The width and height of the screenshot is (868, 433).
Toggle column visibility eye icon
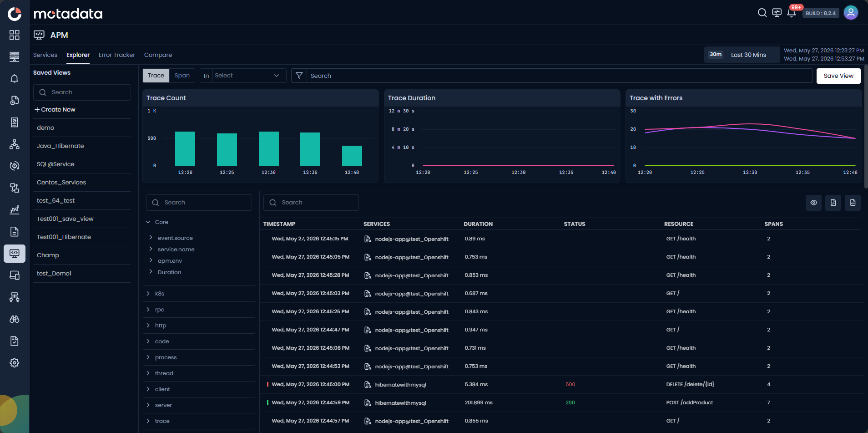pyautogui.click(x=813, y=203)
